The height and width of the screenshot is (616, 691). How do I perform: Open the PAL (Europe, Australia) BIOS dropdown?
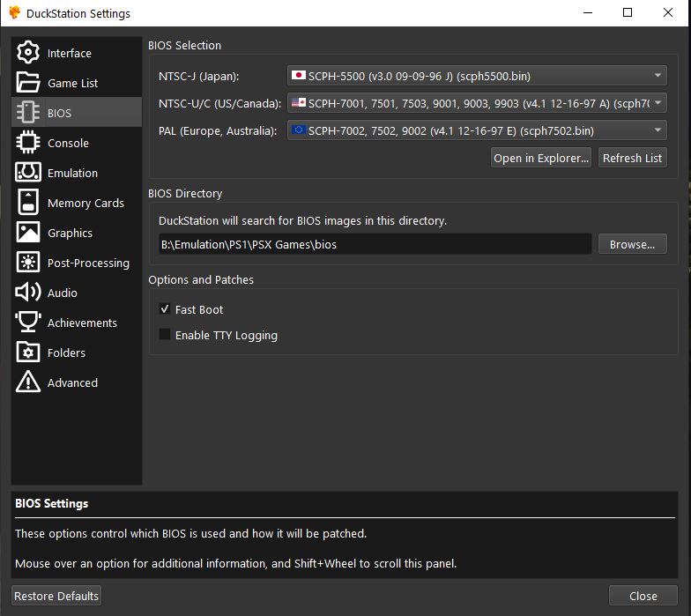click(x=477, y=130)
